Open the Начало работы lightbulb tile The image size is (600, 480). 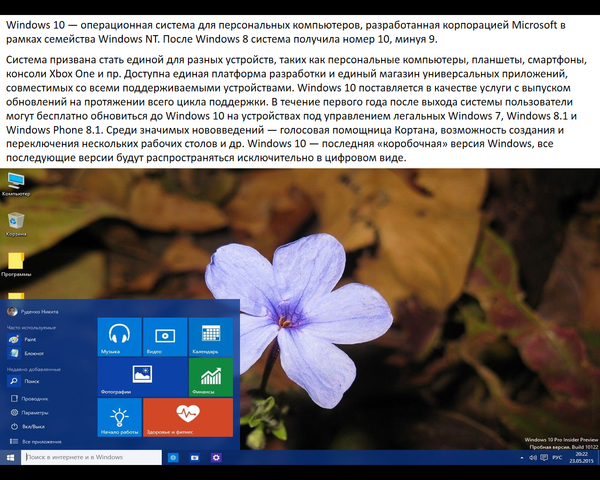[119, 417]
